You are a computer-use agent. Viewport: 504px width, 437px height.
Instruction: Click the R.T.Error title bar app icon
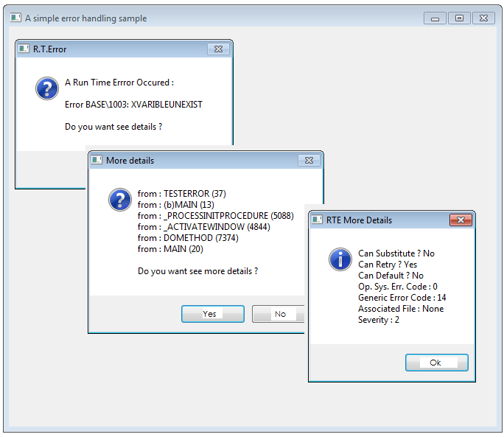(24, 49)
